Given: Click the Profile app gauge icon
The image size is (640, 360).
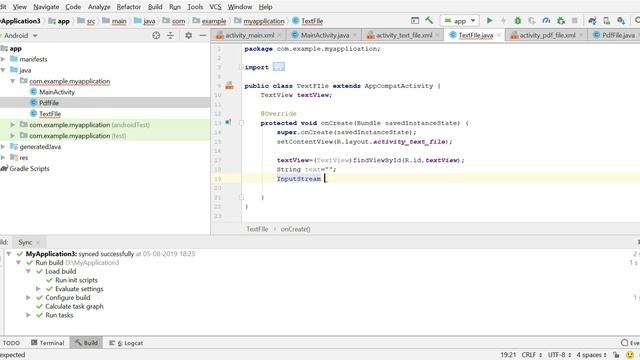Looking at the screenshot, I should click(x=546, y=20).
